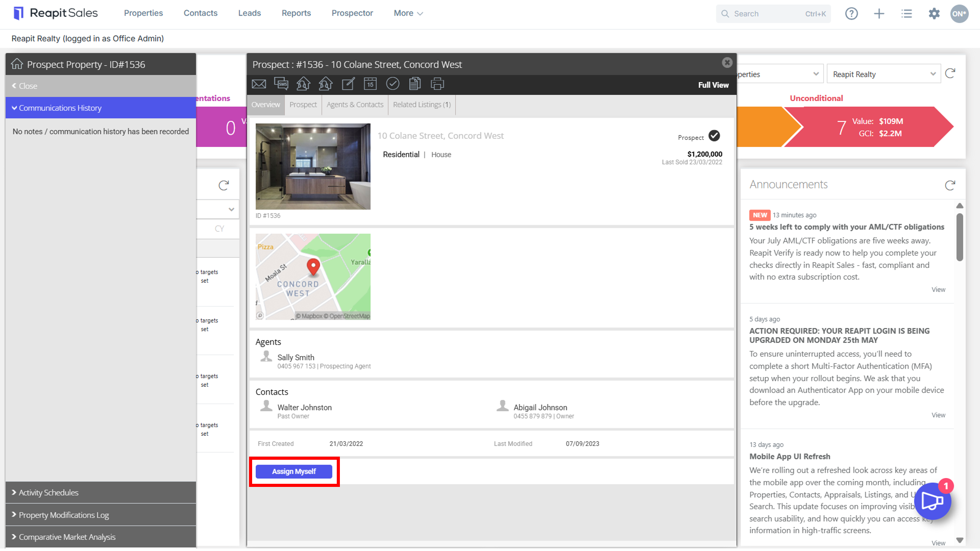
Task: Click the 10 Colane Street, Concord West address
Action: (441, 136)
